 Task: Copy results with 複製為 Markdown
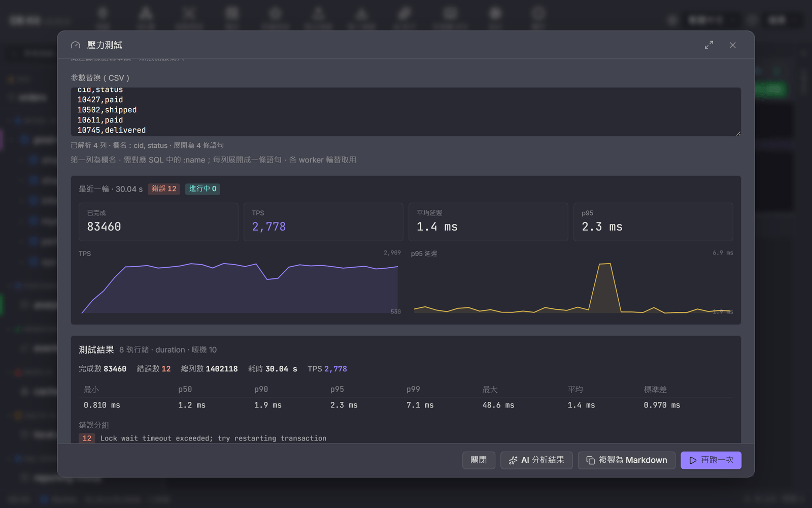627,460
